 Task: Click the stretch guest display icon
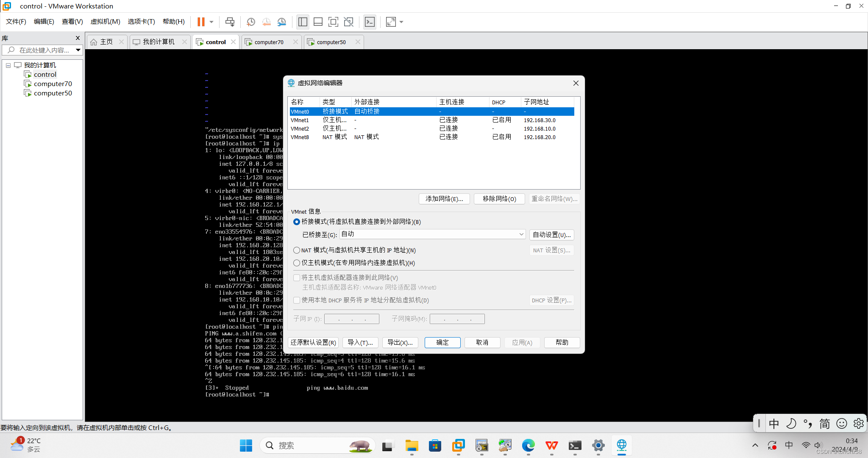tap(391, 22)
